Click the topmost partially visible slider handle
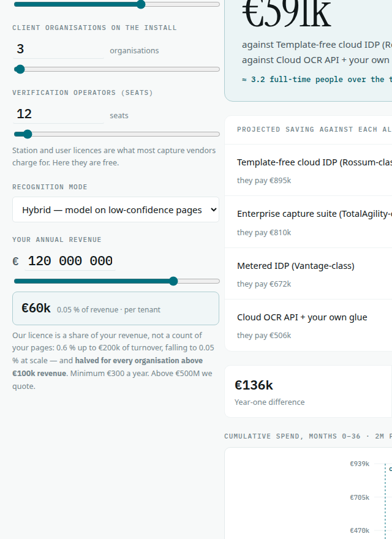This screenshot has width=392, height=539. (141, 4)
